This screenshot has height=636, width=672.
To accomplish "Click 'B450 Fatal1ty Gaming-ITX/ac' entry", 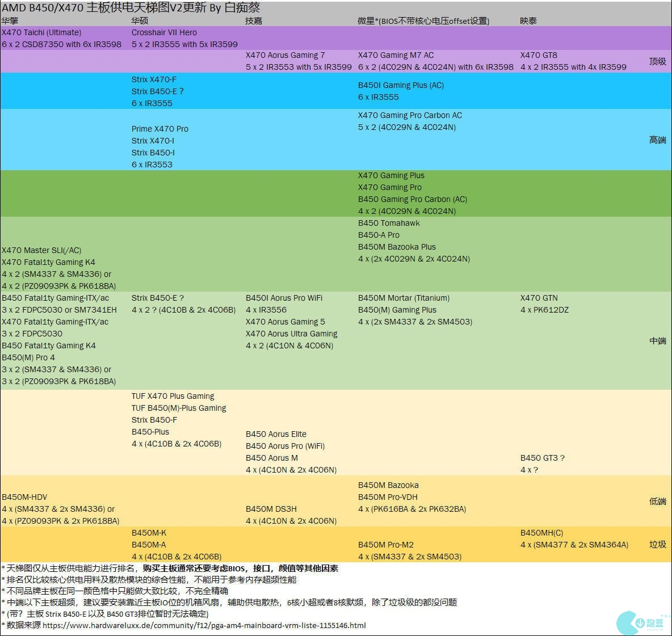I will [x=55, y=298].
